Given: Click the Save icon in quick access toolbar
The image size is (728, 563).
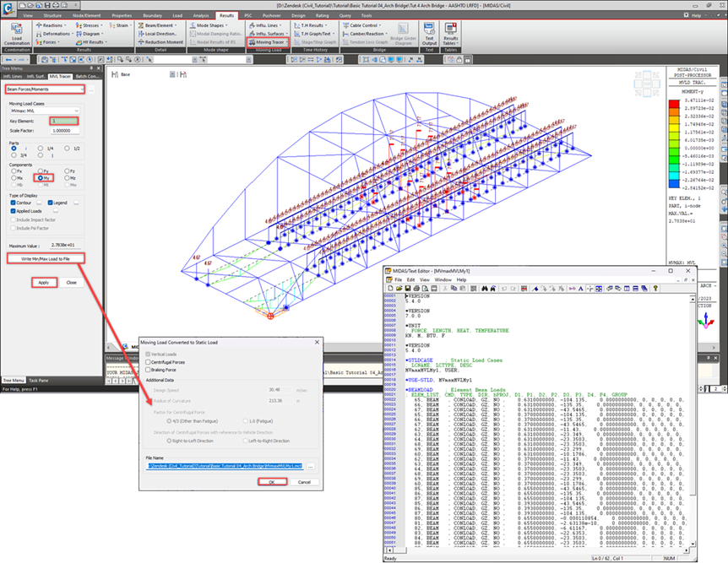Looking at the screenshot, I should pos(47,5).
